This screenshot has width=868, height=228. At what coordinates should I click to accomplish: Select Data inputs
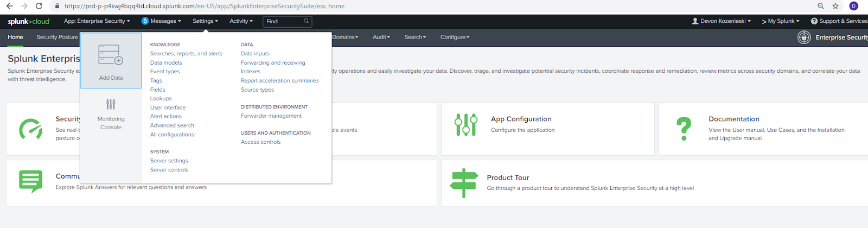(x=255, y=54)
